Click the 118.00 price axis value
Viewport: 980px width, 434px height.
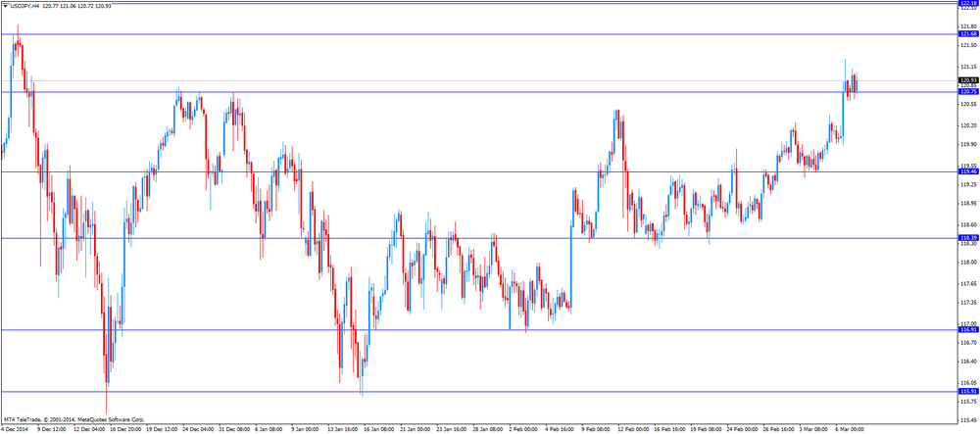(969, 263)
